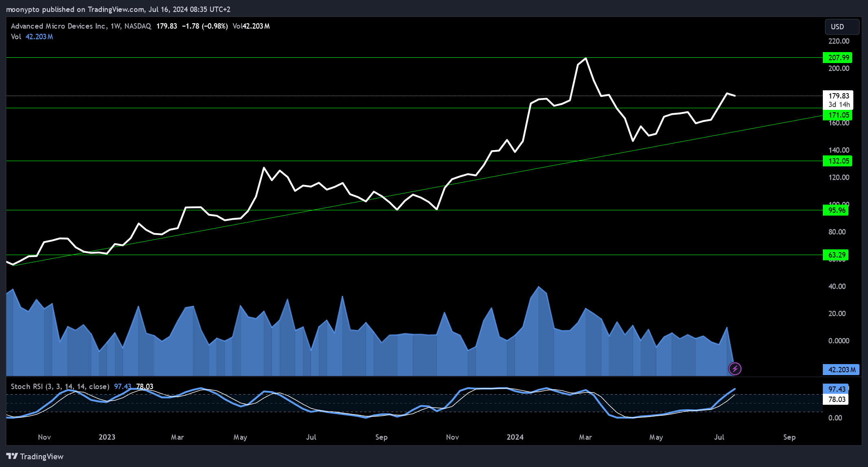The width and height of the screenshot is (868, 467).
Task: Click the 171.05 green price label
Action: coord(837,115)
